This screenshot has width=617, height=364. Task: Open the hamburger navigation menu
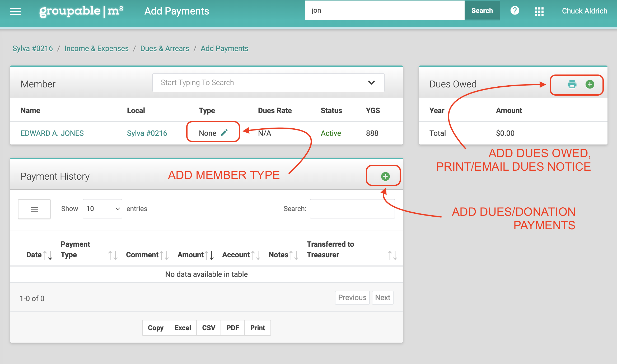15,11
